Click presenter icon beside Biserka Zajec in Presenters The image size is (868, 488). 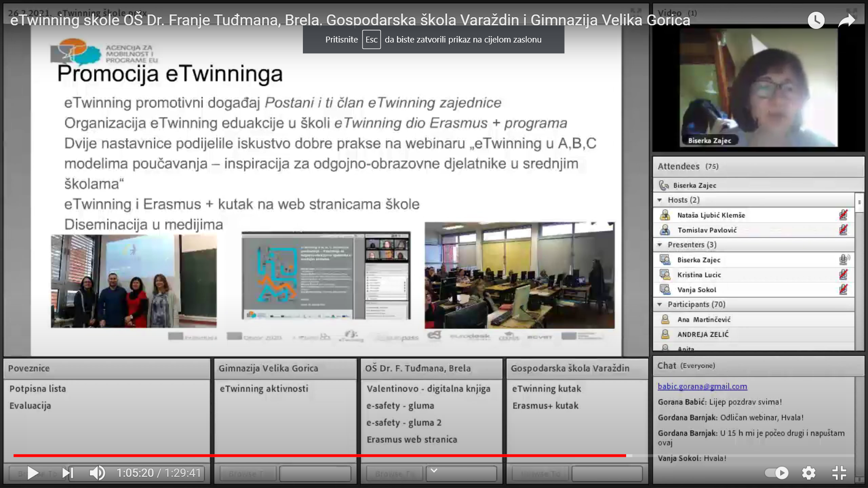tap(665, 260)
